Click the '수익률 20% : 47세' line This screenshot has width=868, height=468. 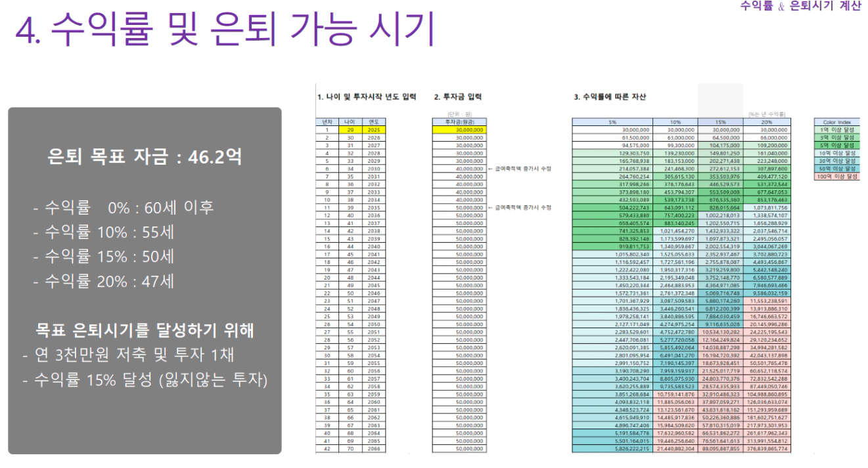click(x=104, y=282)
